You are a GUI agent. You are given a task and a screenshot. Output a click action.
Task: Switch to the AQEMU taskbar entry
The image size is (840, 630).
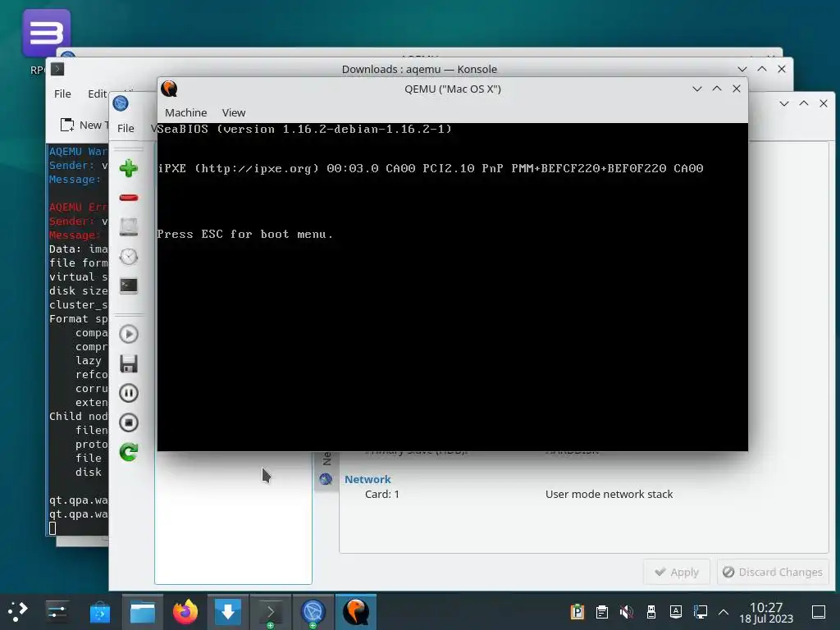(313, 612)
